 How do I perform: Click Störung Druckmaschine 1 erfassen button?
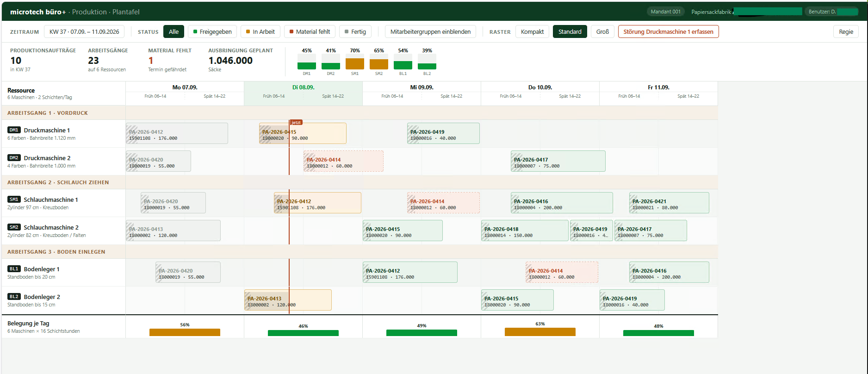coord(668,31)
